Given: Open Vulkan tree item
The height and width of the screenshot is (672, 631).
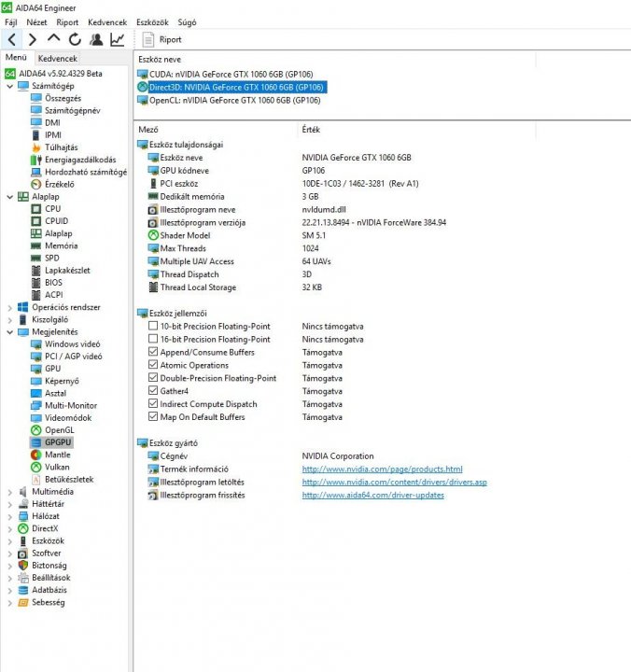Looking at the screenshot, I should coord(57,467).
